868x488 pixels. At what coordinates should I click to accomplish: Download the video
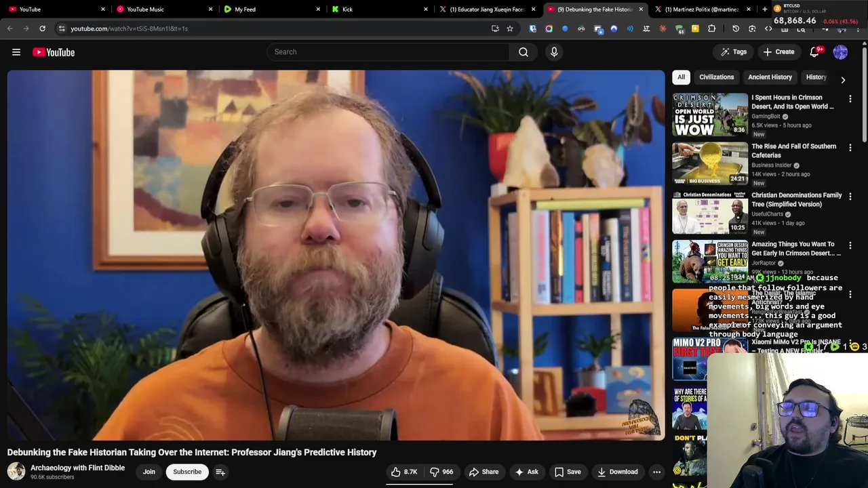coord(617,472)
